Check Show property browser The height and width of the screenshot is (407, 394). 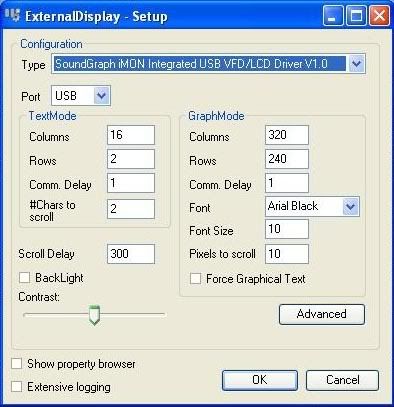click(x=17, y=363)
